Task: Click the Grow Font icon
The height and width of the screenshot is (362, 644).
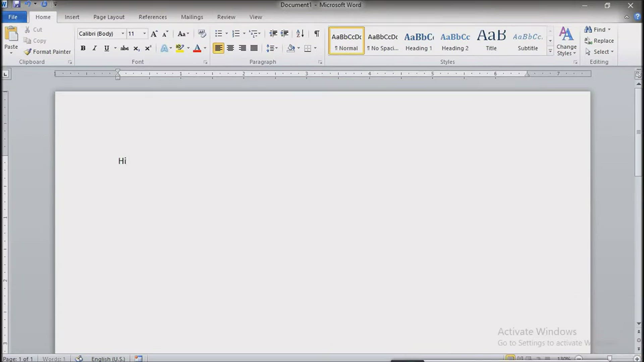Action: pos(154,34)
